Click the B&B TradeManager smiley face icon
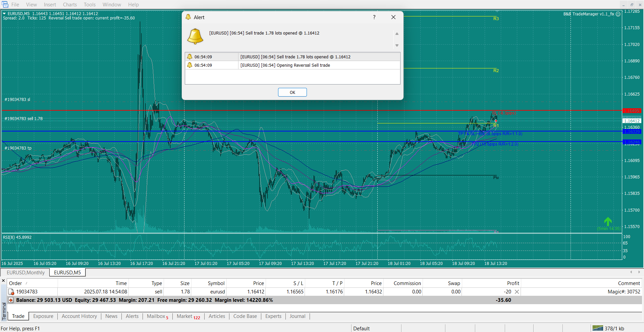Image resolution: width=644 pixels, height=332 pixels. pos(618,14)
